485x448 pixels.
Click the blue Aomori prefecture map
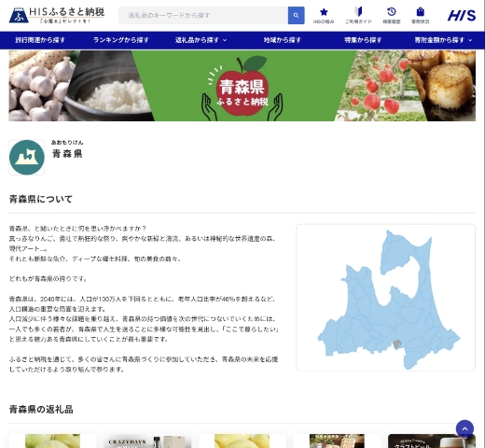pyautogui.click(x=389, y=299)
